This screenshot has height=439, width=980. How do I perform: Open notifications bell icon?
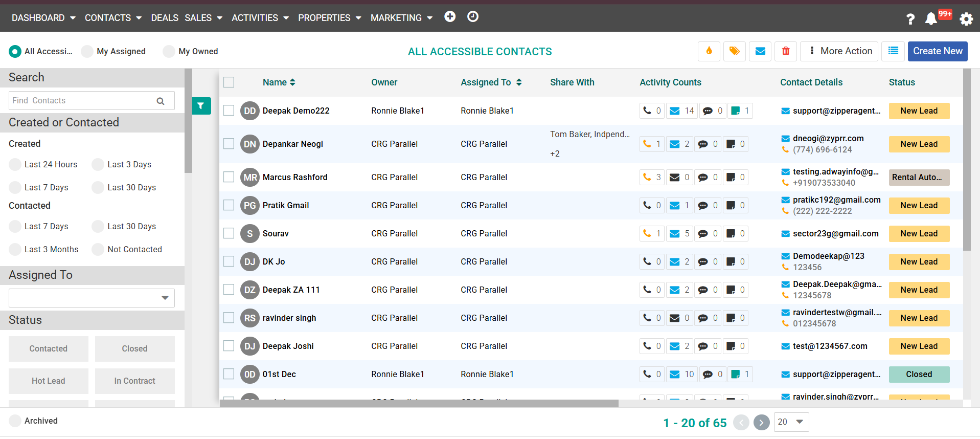point(931,19)
